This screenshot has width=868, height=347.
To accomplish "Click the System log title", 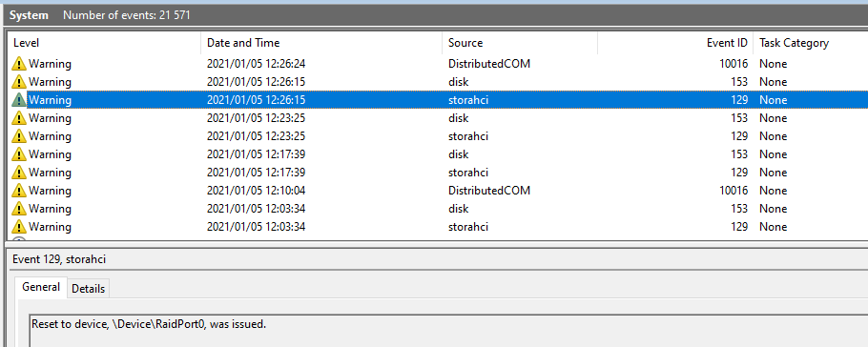I will click(x=29, y=15).
